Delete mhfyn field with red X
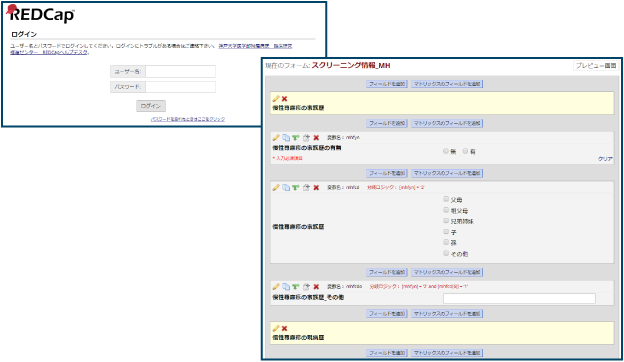Screen dimensions: 624x362 click(x=316, y=138)
